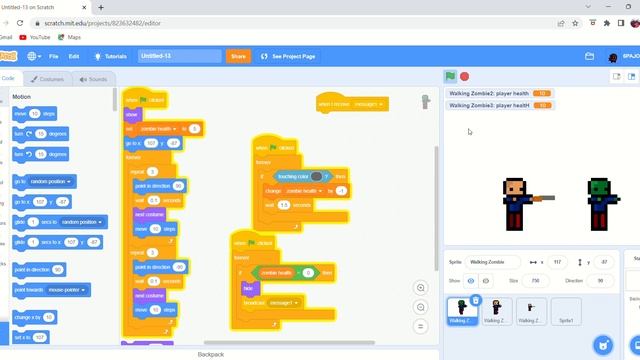Open browser extensions puzzle icon
This screenshot has height=360, width=640.
pos(607,23)
